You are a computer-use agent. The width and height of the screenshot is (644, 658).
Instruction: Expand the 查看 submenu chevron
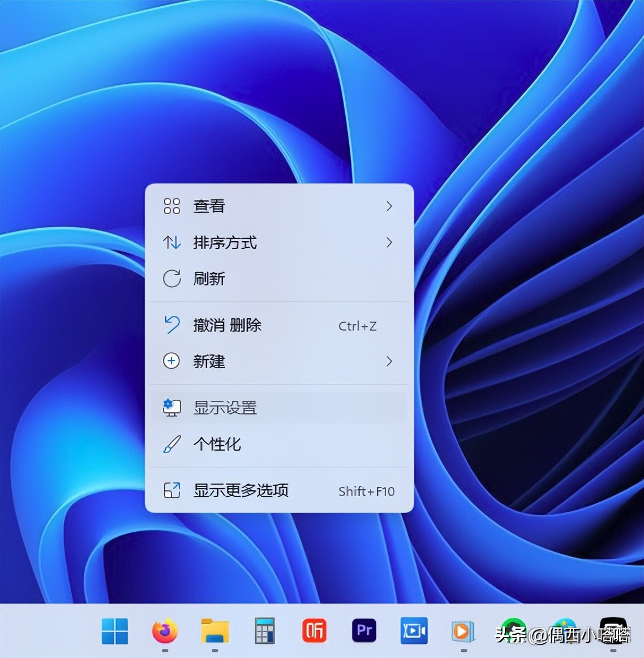389,206
